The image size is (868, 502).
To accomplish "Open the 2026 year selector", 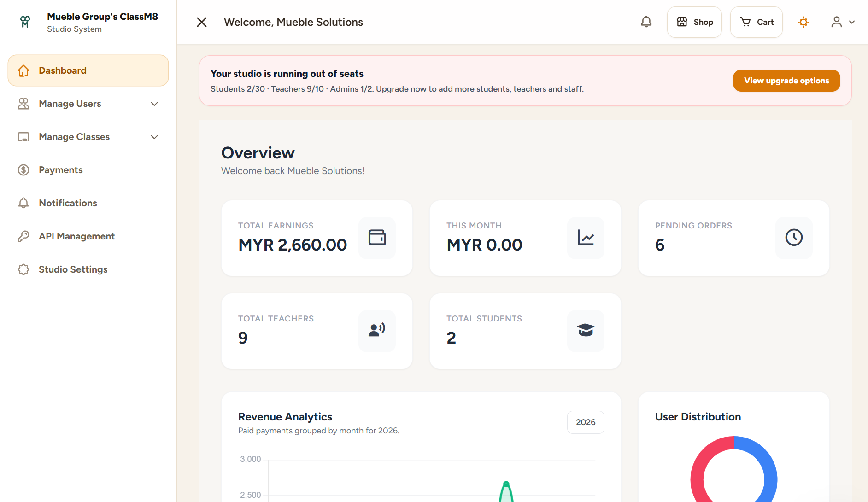I will point(586,422).
